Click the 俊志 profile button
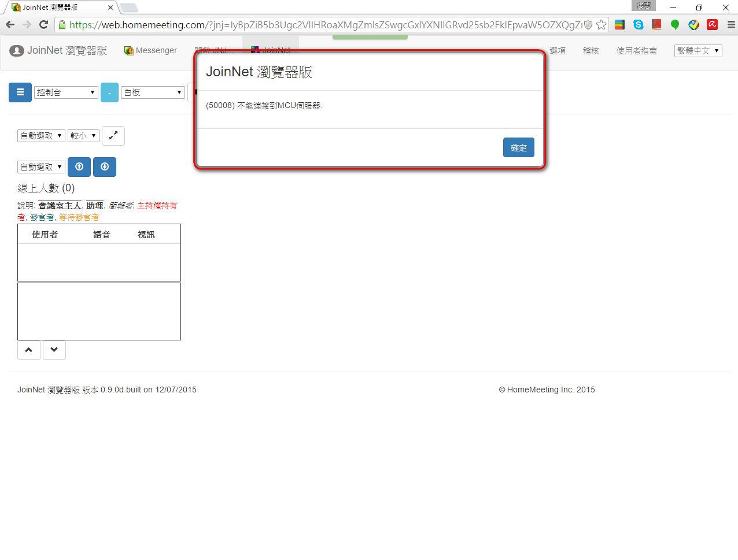Viewport: 738px width, 560px height. [x=644, y=5]
